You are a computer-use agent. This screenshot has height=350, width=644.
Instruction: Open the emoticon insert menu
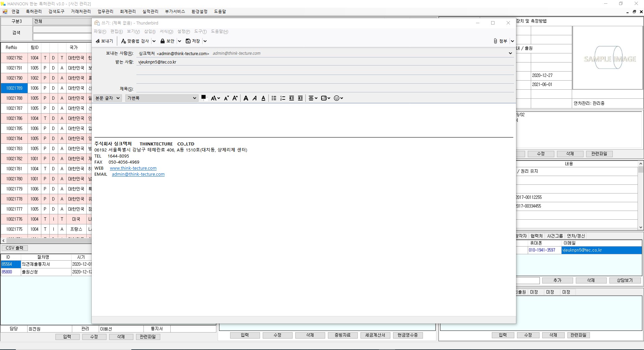click(x=338, y=98)
